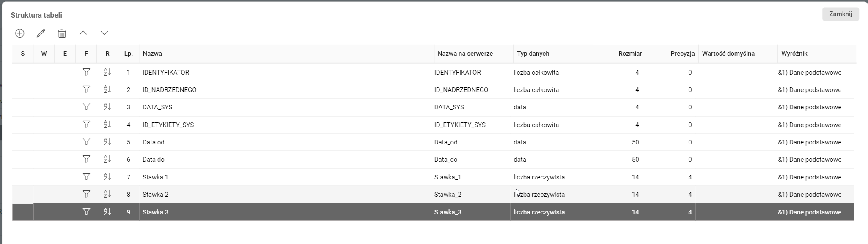
Task: Click the filter icon in Stawka 3 row
Action: pos(86,212)
